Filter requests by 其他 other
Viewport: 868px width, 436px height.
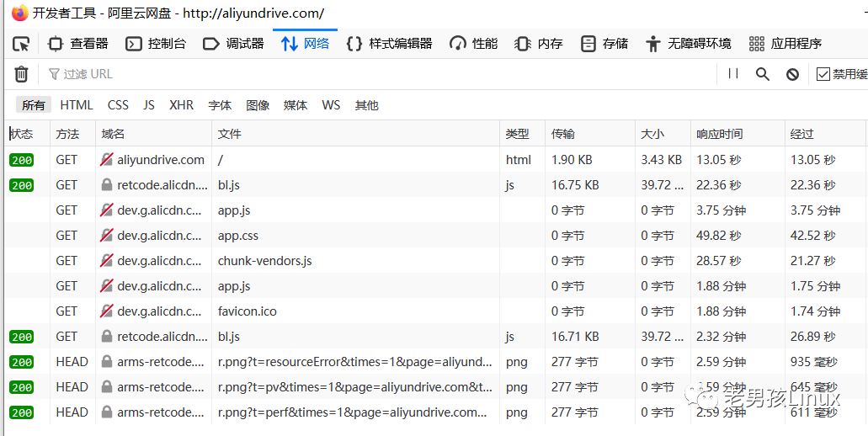(366, 105)
